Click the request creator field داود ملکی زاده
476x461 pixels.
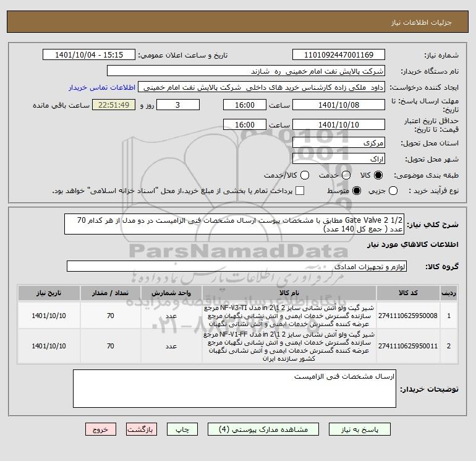coord(261,87)
